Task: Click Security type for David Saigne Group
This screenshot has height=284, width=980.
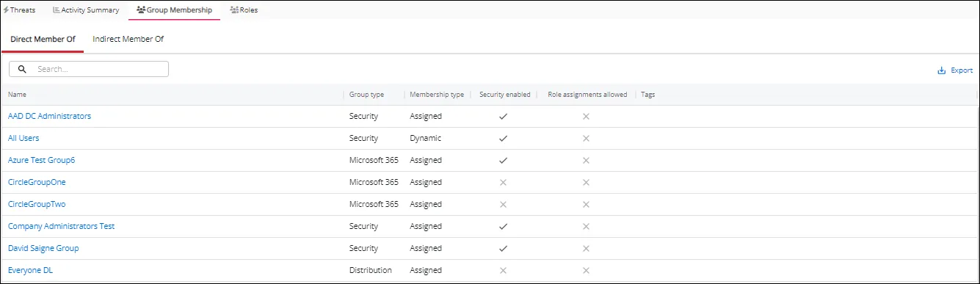Action: tap(363, 248)
